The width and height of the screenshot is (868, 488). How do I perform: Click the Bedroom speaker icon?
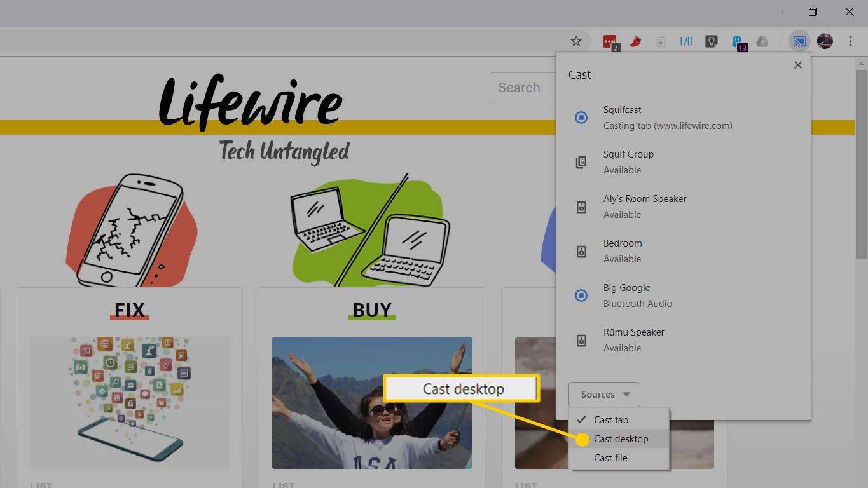[581, 252]
